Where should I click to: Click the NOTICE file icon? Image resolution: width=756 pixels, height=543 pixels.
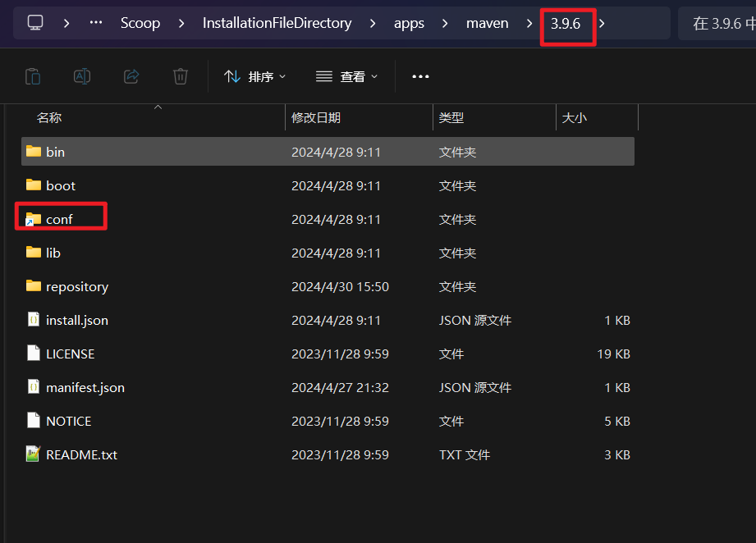[x=34, y=420]
